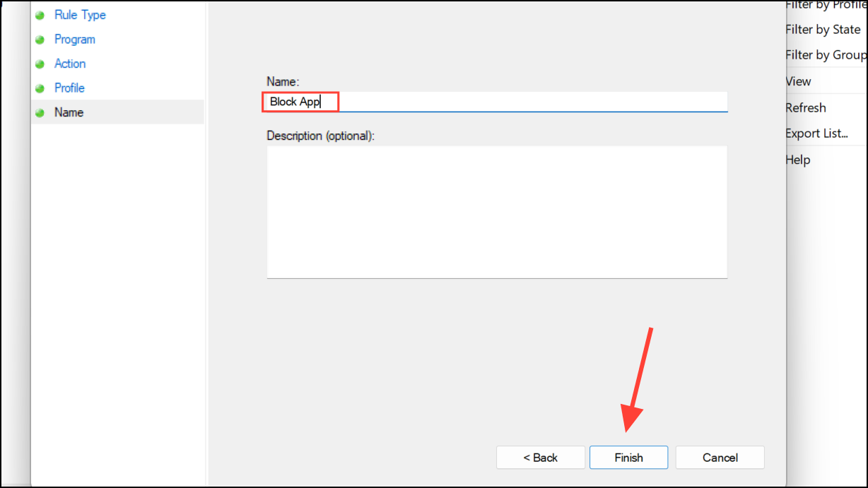Open the Program step
Screen dimensions: 868x488
coord(75,40)
